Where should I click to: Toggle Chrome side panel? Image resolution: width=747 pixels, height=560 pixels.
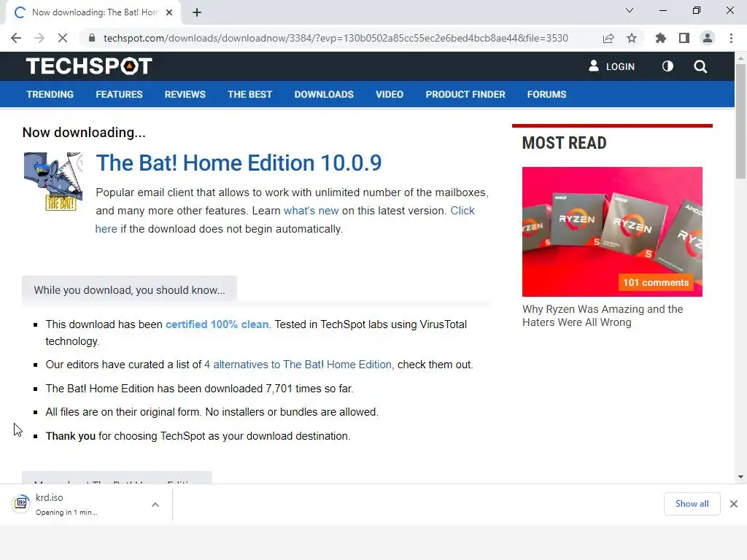point(684,38)
